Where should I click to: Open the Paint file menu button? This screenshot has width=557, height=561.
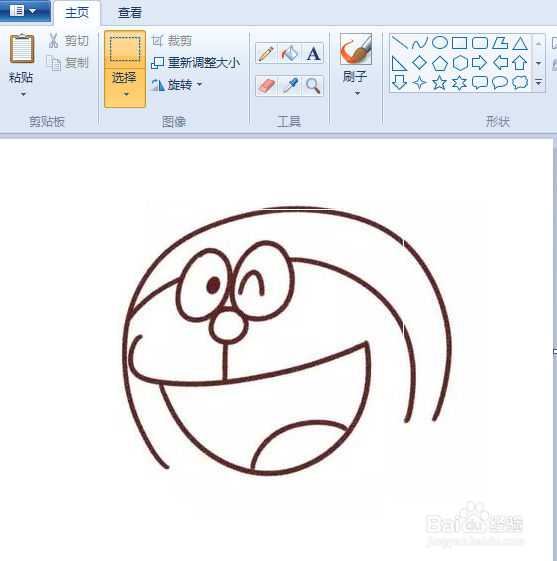[24, 11]
